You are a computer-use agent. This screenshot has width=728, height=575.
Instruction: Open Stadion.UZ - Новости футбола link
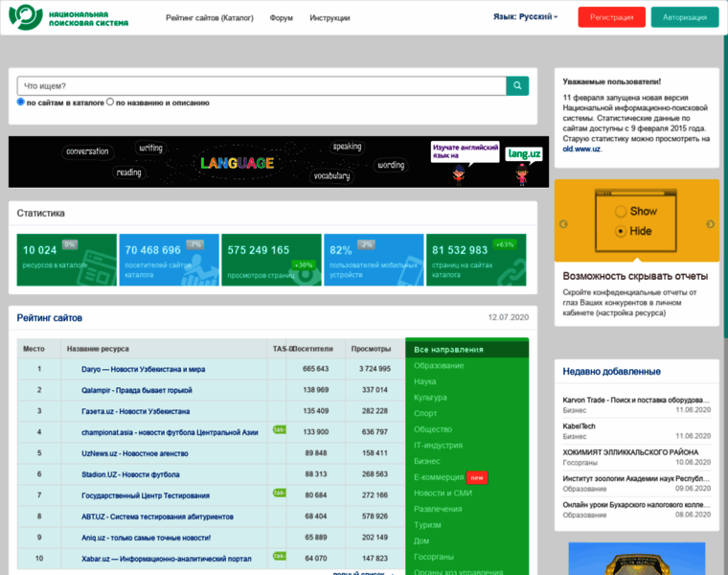pyautogui.click(x=130, y=474)
